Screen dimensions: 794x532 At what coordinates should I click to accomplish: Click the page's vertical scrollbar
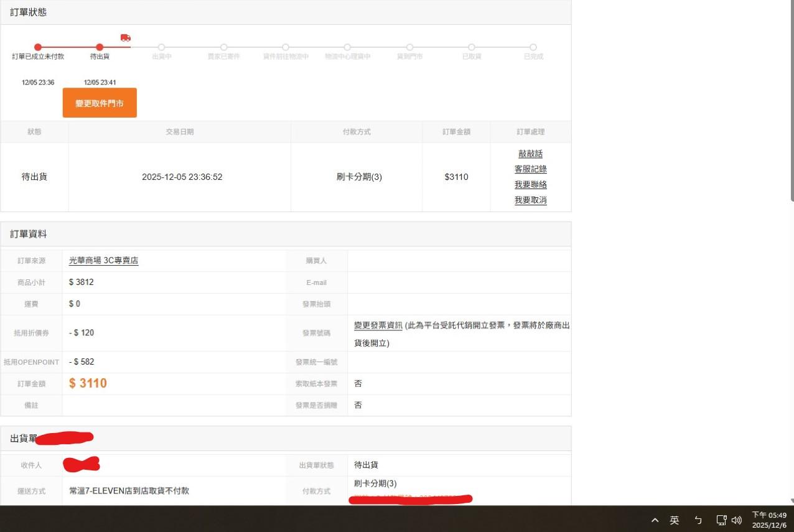(x=792, y=124)
